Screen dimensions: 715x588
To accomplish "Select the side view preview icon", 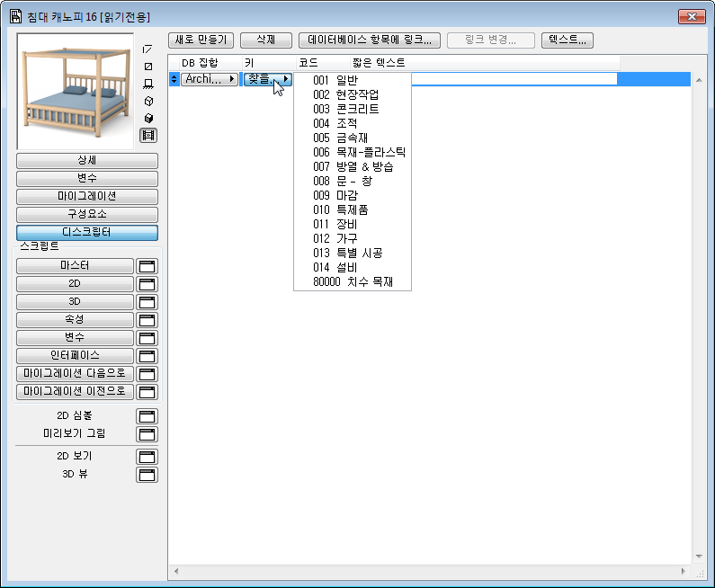I will click(148, 84).
